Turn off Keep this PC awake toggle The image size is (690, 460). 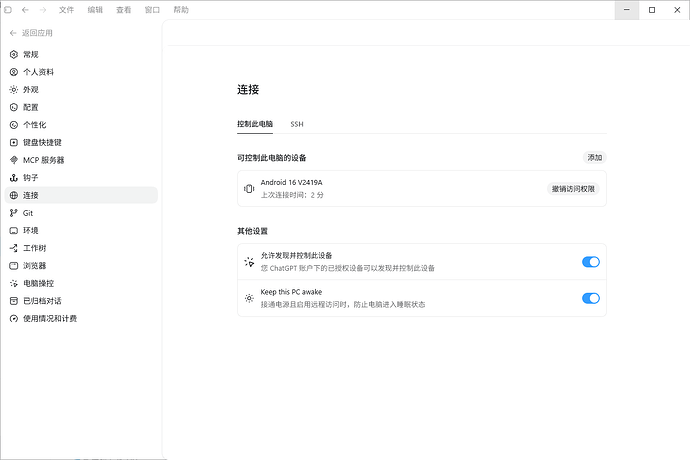591,298
